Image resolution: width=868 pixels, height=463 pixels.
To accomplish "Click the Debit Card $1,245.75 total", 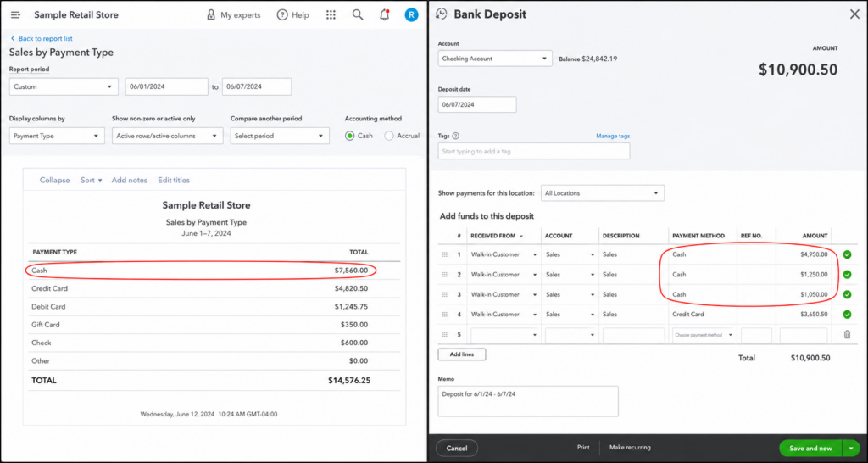I will click(x=351, y=306).
